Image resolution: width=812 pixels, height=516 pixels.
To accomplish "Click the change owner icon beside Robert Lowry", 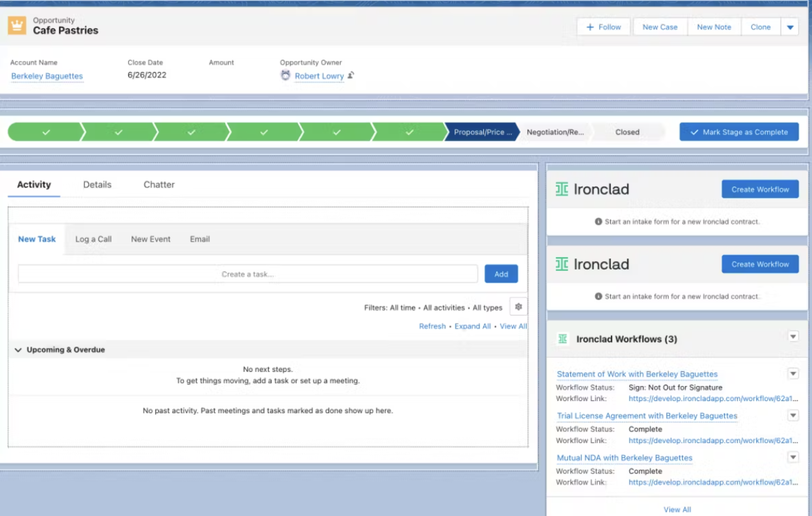I will pos(351,75).
